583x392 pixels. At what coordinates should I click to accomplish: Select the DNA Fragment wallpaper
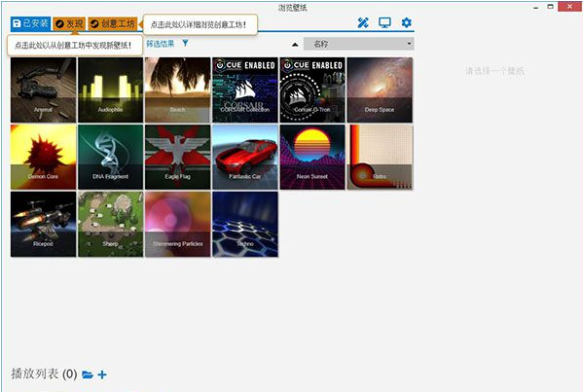click(110, 157)
